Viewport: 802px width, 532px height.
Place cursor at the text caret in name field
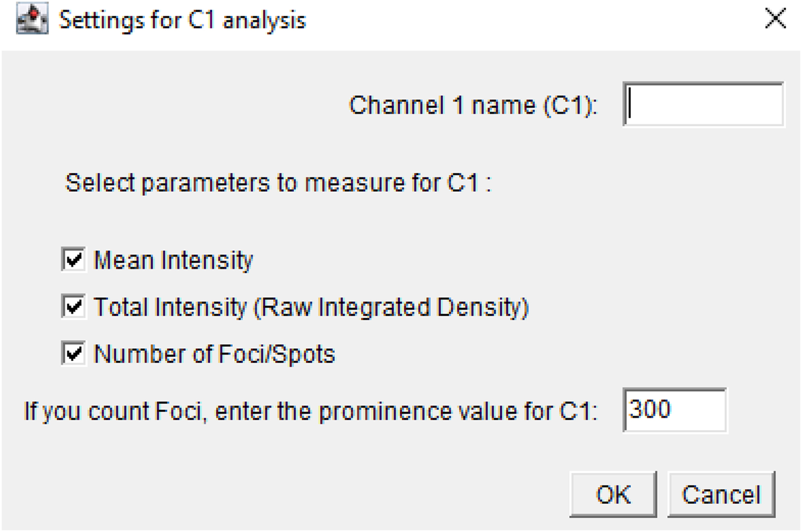tap(630, 105)
